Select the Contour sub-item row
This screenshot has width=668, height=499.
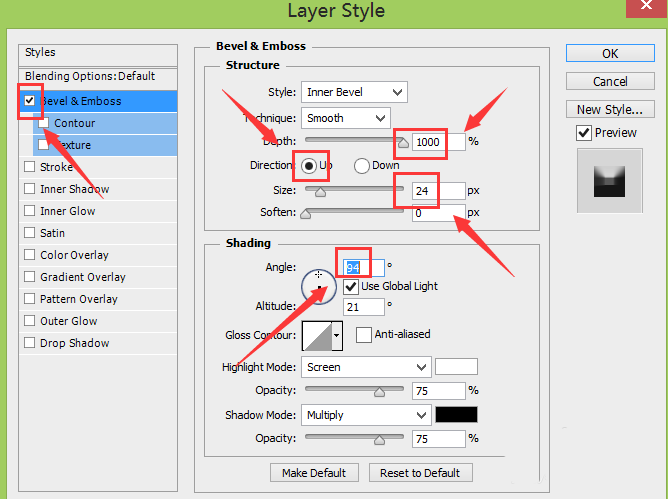(105, 123)
